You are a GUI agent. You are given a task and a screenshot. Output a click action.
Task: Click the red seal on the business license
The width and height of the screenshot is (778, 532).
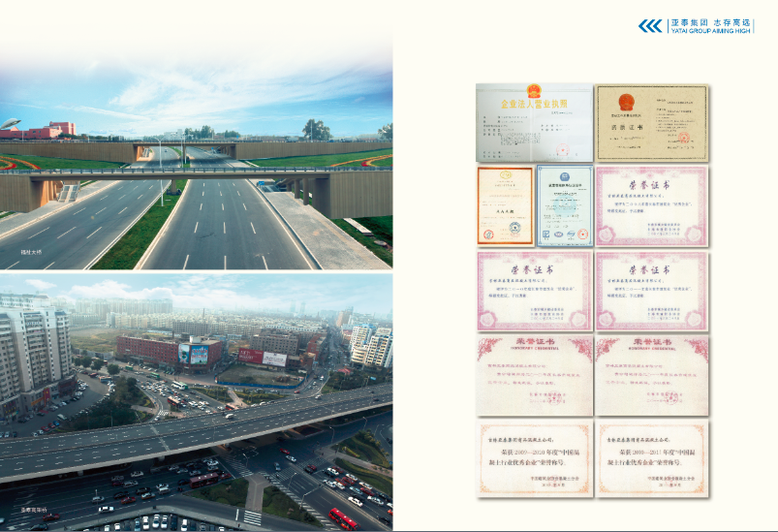pos(561,148)
